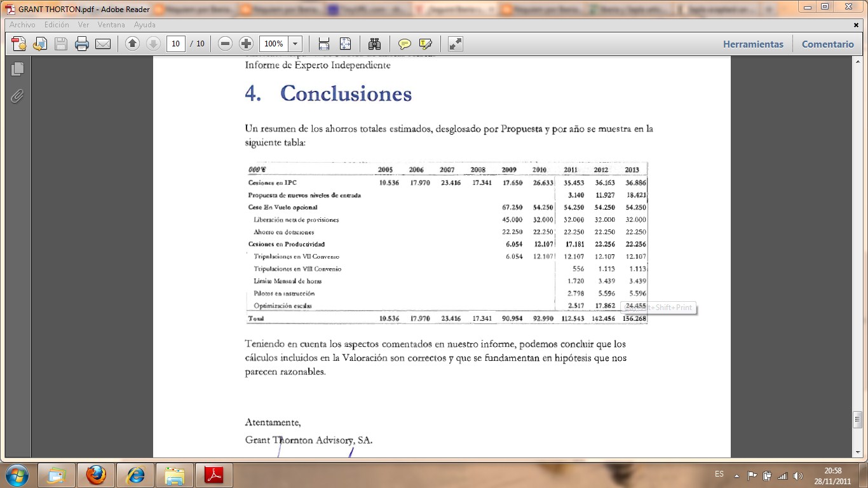Open the Comentario pane
Image resolution: width=868 pixels, height=488 pixels.
828,44
